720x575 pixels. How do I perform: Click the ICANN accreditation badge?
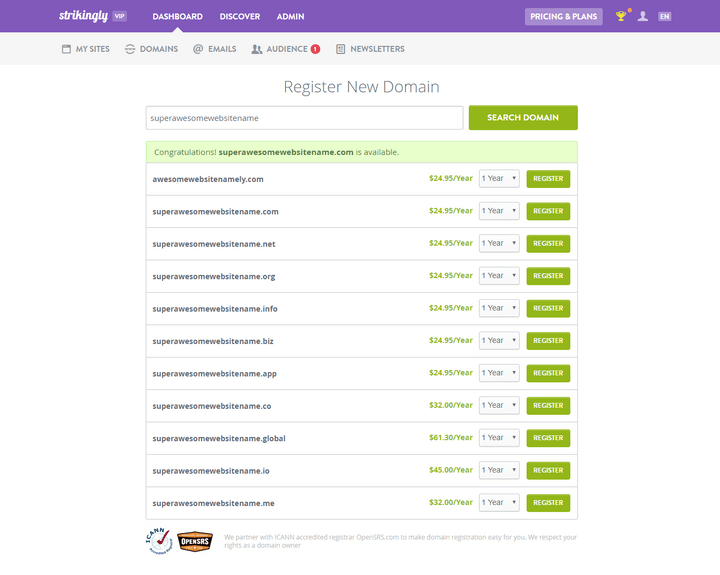[x=159, y=541]
